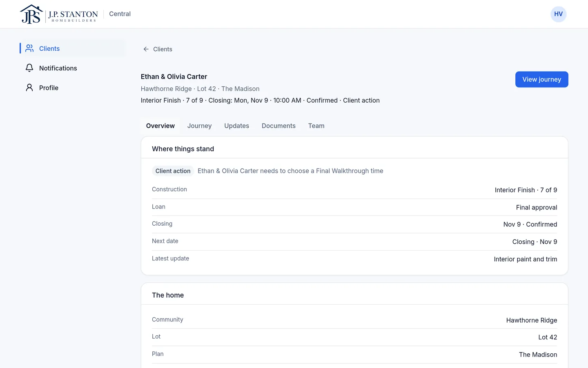The width and height of the screenshot is (588, 368).
Task: Go back via Clients breadcrumb link
Action: coord(158,49)
